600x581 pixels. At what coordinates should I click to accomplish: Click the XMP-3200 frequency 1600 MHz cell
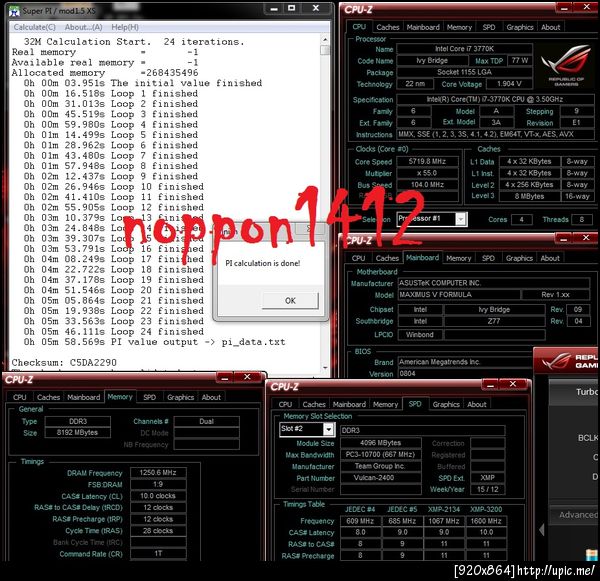(486, 521)
